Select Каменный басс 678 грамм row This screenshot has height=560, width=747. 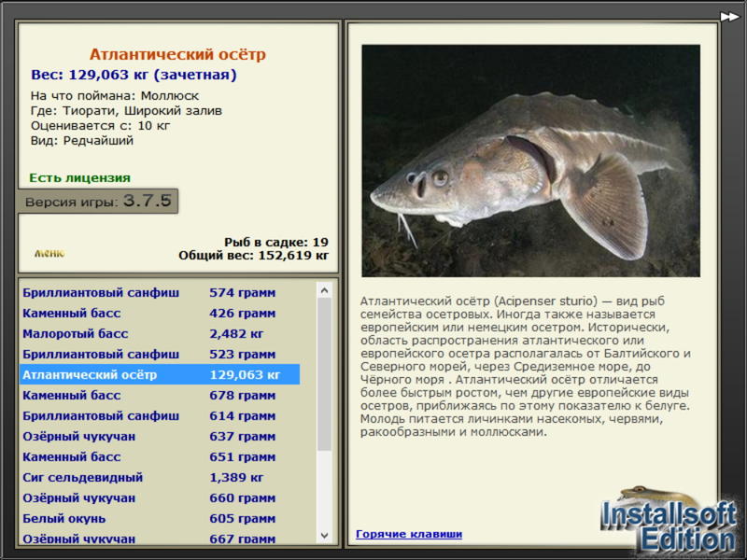click(x=160, y=395)
